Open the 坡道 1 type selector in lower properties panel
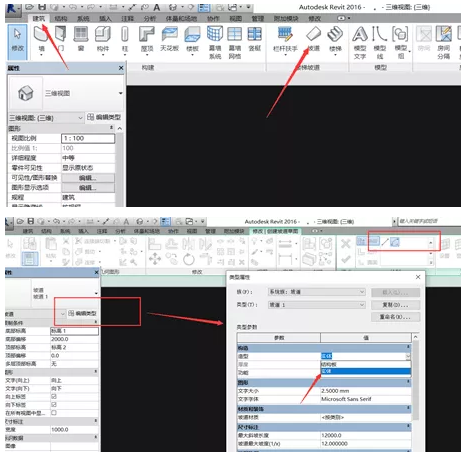The width and height of the screenshot is (466, 455). [96, 293]
